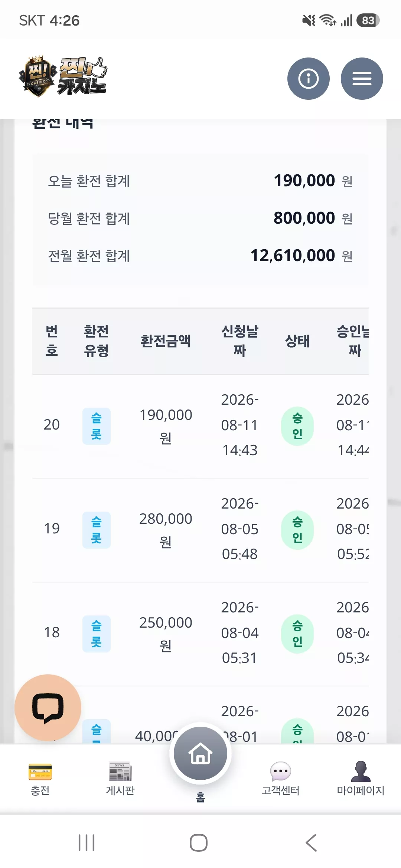
Task: Open Android recent apps button
Action: pos(87,843)
